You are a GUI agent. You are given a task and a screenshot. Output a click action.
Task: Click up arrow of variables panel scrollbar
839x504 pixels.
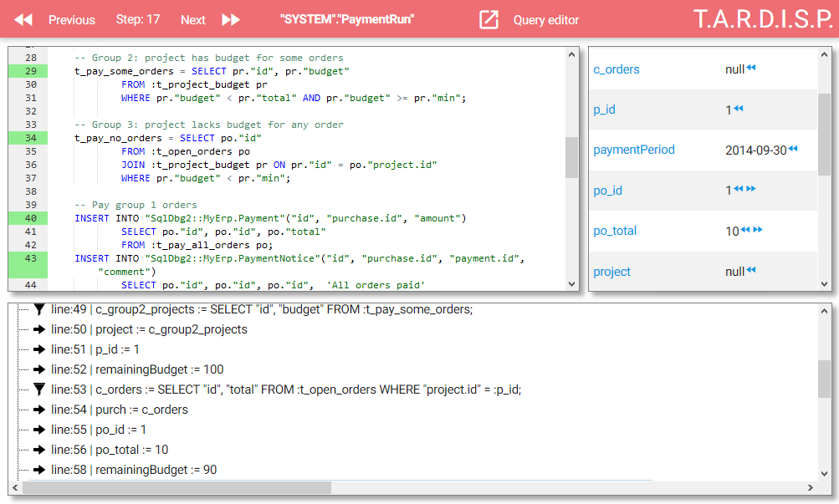coord(824,54)
